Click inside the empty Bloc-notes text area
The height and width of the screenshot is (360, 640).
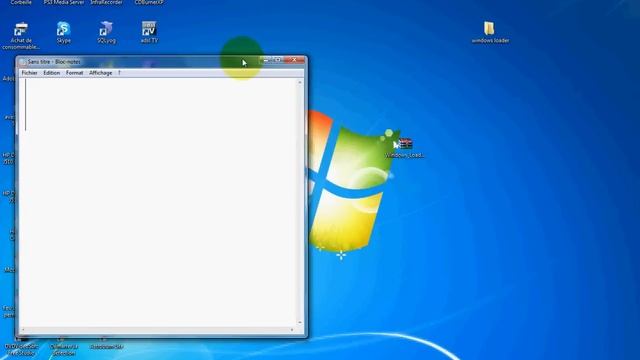[158, 202]
